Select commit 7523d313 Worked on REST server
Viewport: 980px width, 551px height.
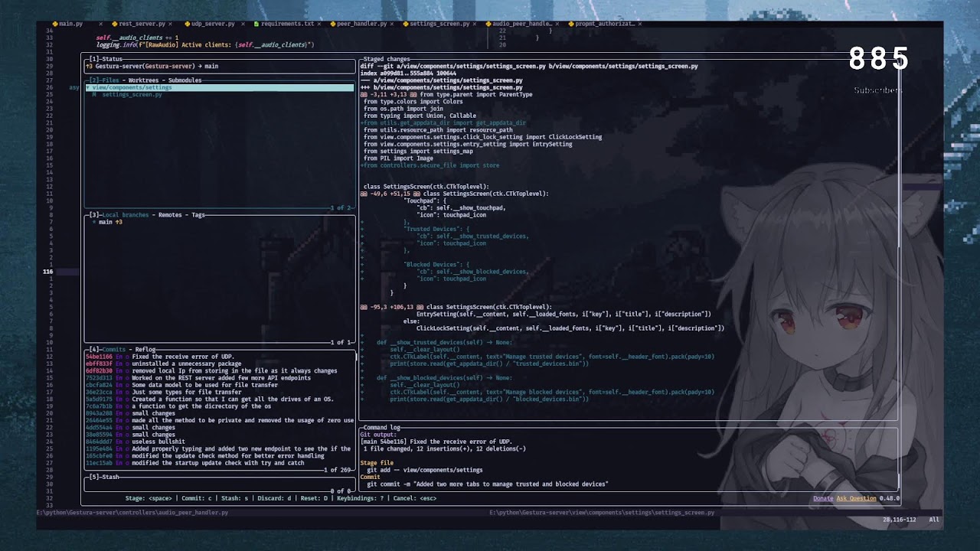220,378
